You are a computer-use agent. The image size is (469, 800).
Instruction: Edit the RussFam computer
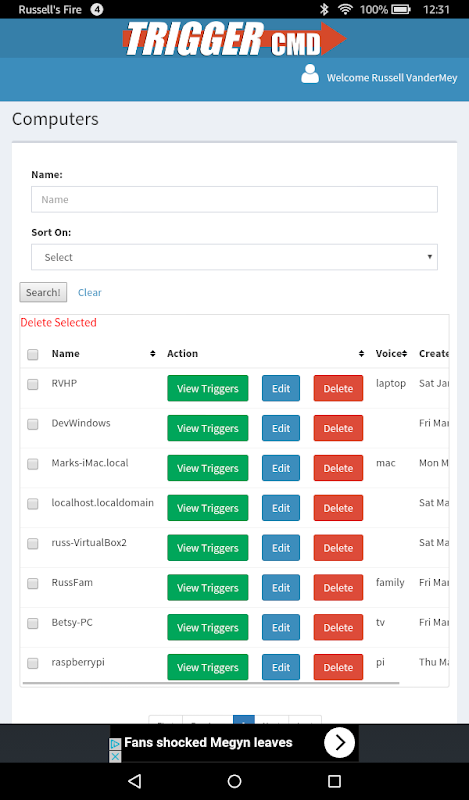coord(281,587)
